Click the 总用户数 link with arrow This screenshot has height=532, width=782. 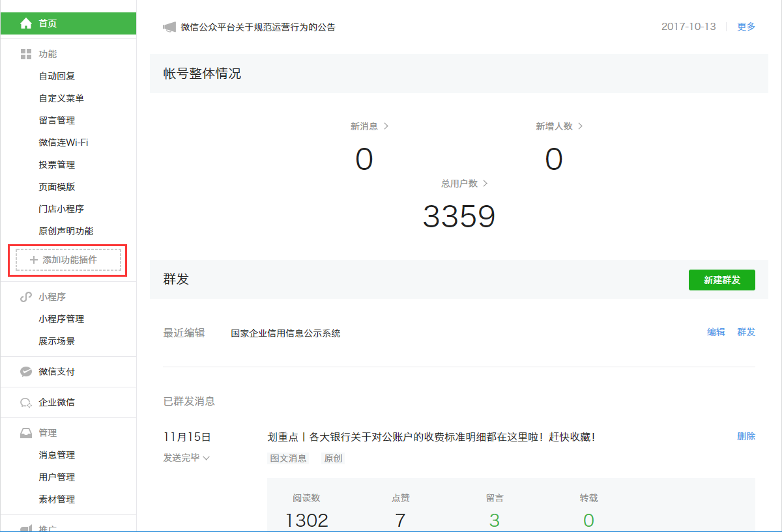(x=464, y=184)
